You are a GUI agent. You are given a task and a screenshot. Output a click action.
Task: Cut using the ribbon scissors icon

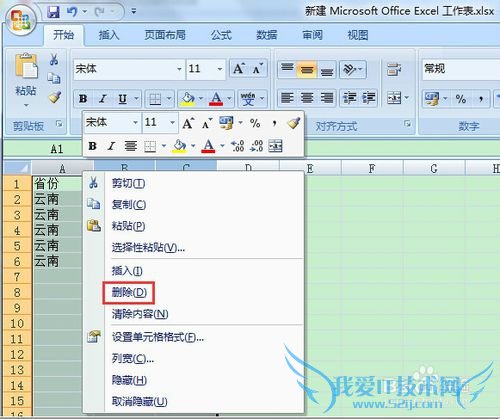tap(54, 59)
